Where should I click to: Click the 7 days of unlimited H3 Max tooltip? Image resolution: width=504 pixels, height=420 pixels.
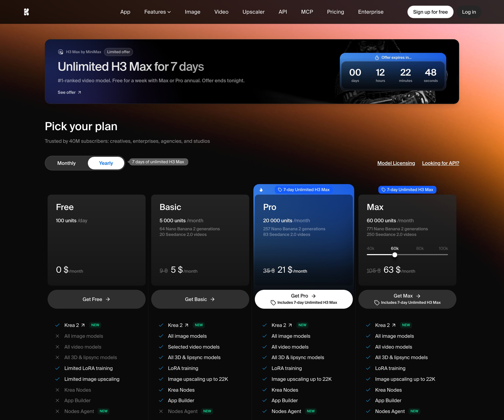[x=158, y=162]
